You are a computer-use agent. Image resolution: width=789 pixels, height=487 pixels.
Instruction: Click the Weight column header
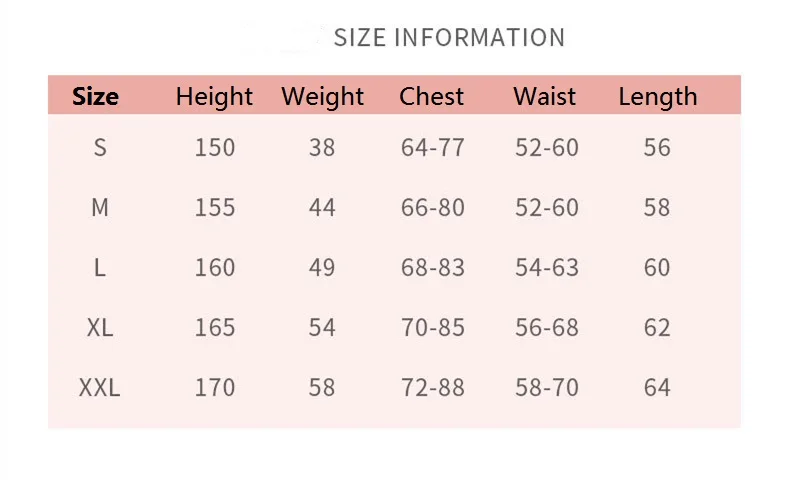point(323,96)
